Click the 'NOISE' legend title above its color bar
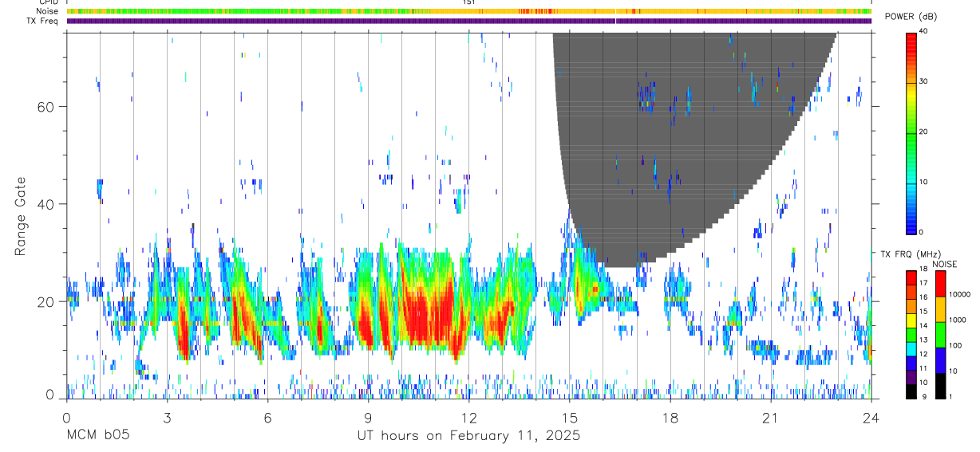Image resolution: width=980 pixels, height=452 pixels. [x=946, y=264]
